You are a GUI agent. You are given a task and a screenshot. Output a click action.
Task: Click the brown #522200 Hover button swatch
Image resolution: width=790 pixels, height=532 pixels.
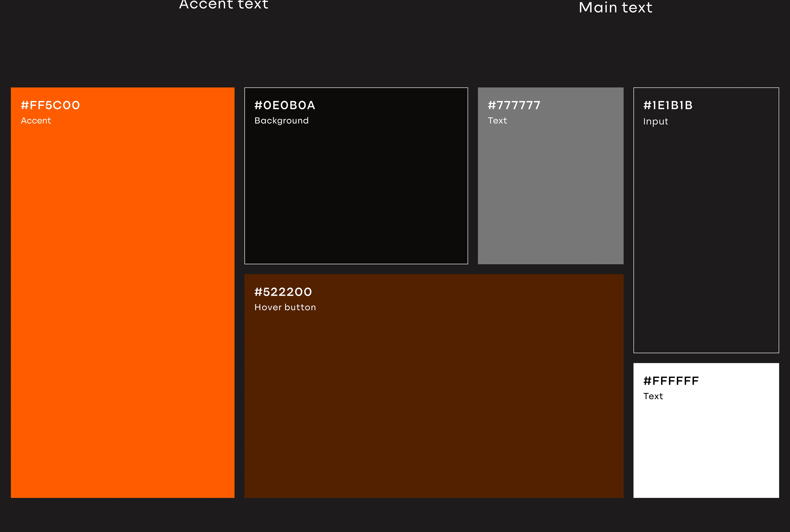433,400
